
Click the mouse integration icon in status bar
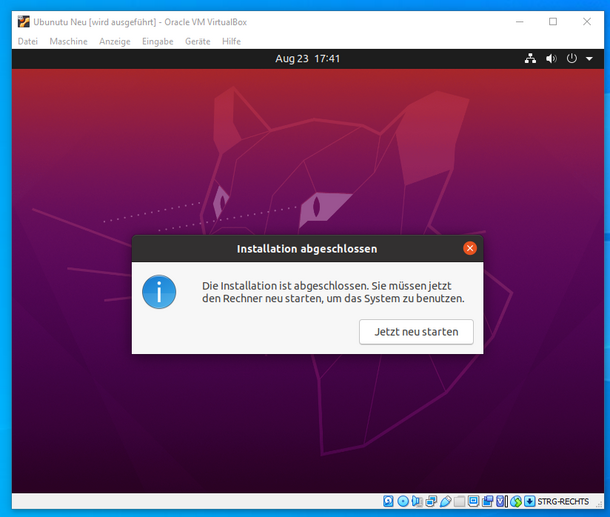(x=515, y=501)
